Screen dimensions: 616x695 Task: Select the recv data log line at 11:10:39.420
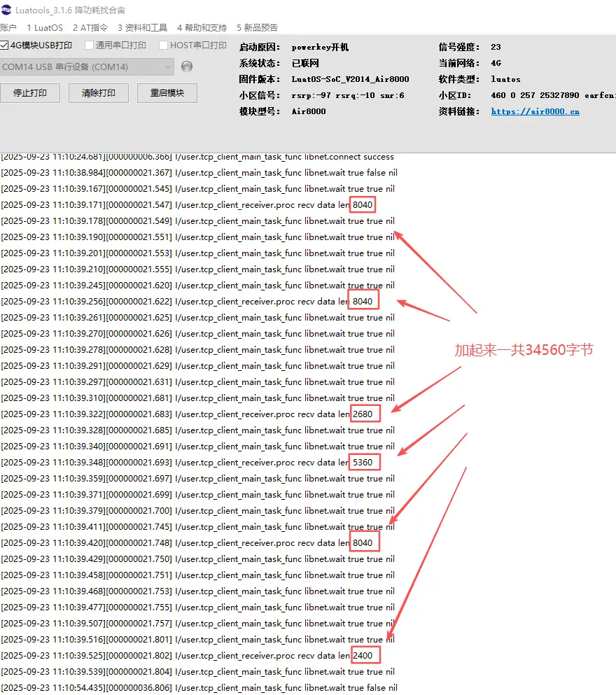[188, 543]
